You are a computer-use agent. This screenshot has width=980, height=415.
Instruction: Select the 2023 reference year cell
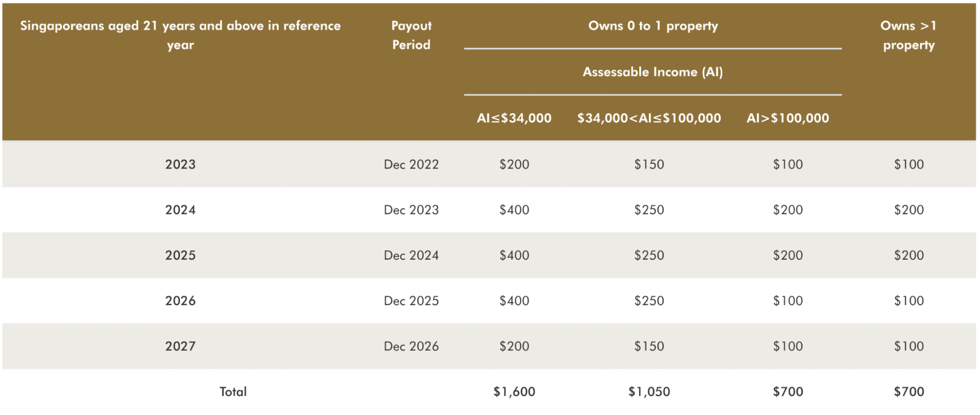[x=180, y=164]
